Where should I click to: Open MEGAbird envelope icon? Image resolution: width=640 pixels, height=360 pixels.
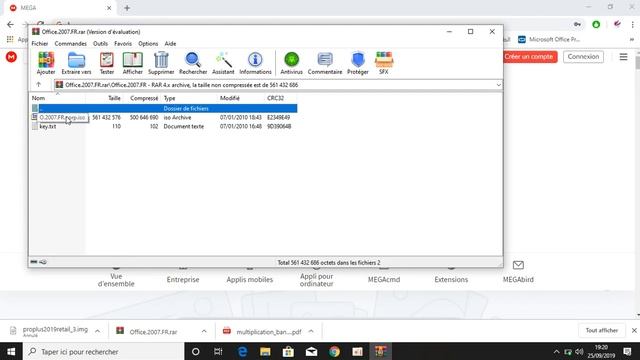(518, 265)
